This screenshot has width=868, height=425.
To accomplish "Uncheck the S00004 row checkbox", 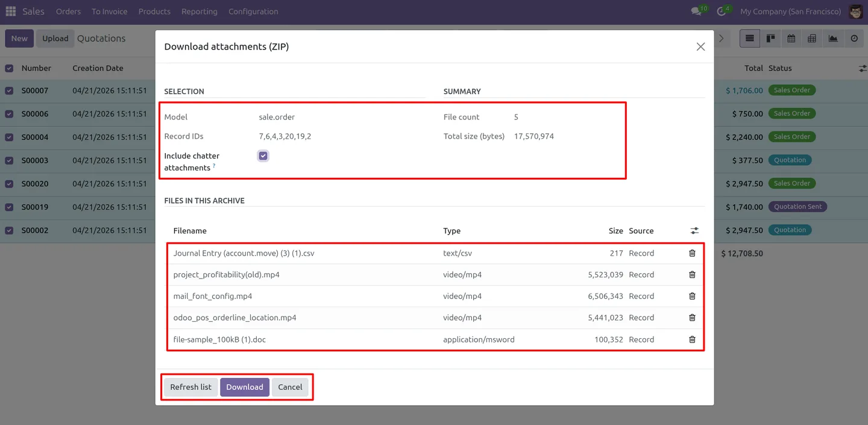I will pyautogui.click(x=9, y=137).
